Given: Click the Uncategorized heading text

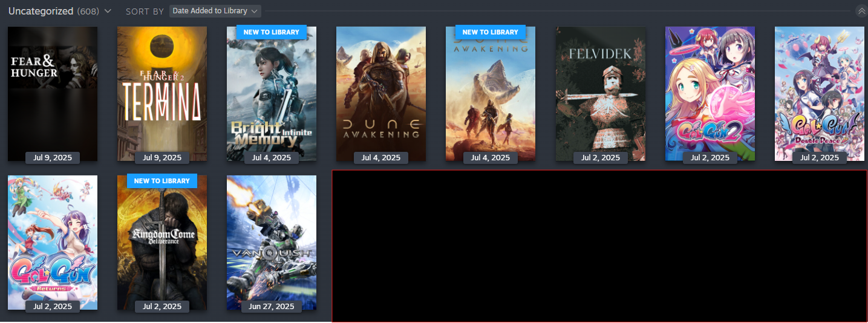Looking at the screenshot, I should click(x=41, y=11).
